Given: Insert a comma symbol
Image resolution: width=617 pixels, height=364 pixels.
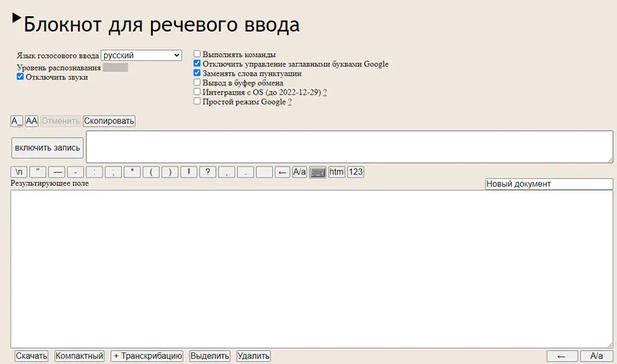Looking at the screenshot, I should [227, 172].
